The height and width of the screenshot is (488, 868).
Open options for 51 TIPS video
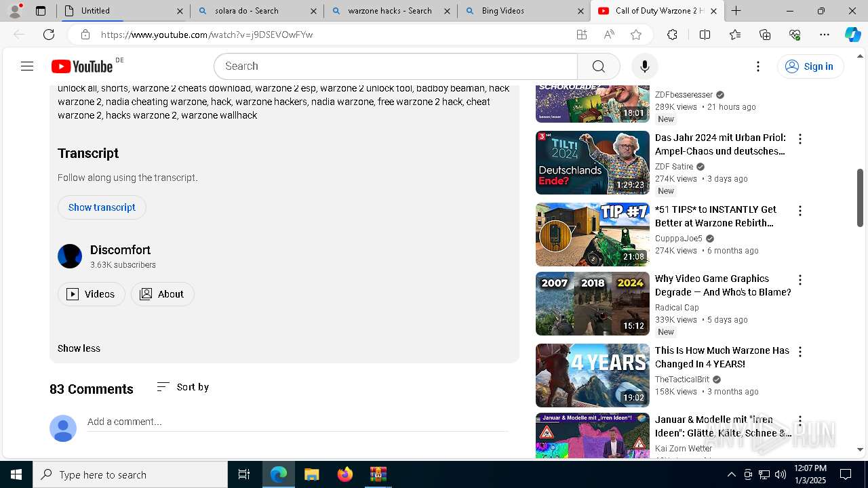(x=800, y=211)
